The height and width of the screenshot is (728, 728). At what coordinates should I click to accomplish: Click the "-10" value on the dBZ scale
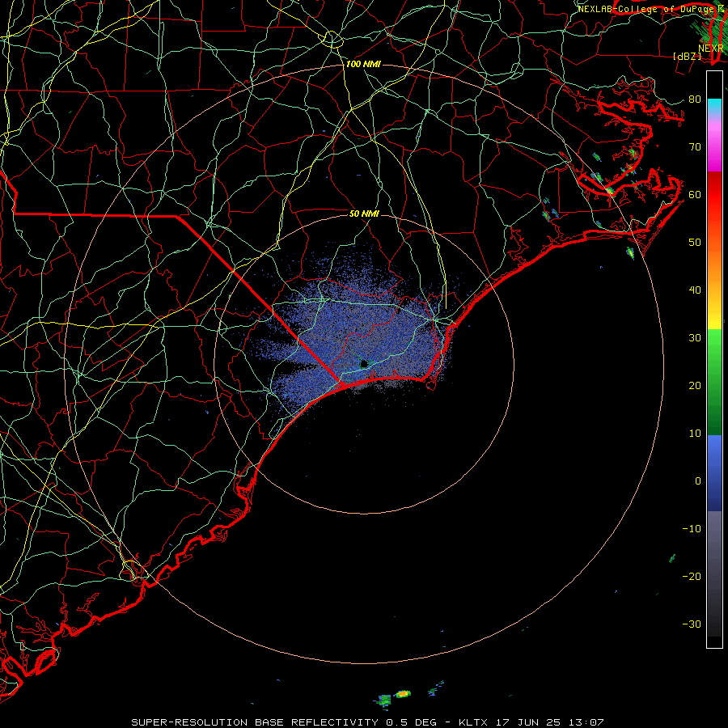pyautogui.click(x=692, y=528)
